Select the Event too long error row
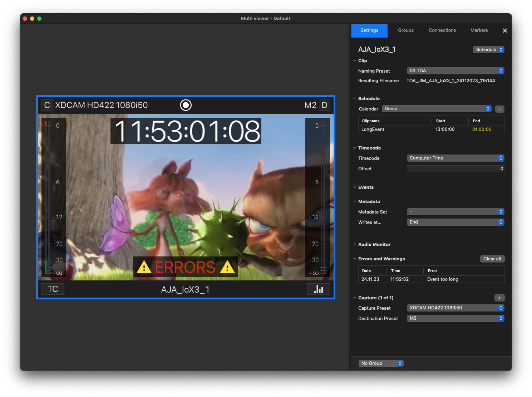The height and width of the screenshot is (397, 532). (432, 279)
